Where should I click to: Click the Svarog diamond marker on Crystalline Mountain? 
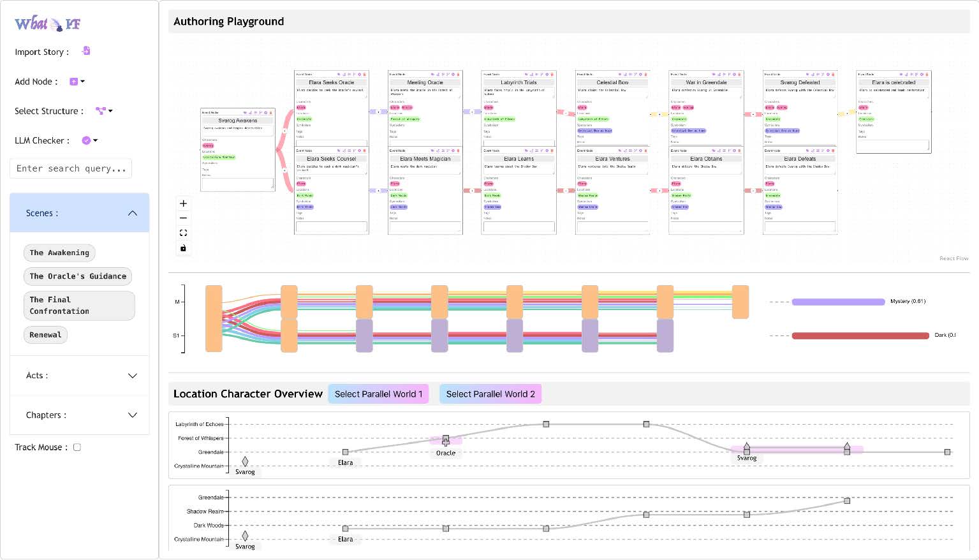click(x=245, y=461)
